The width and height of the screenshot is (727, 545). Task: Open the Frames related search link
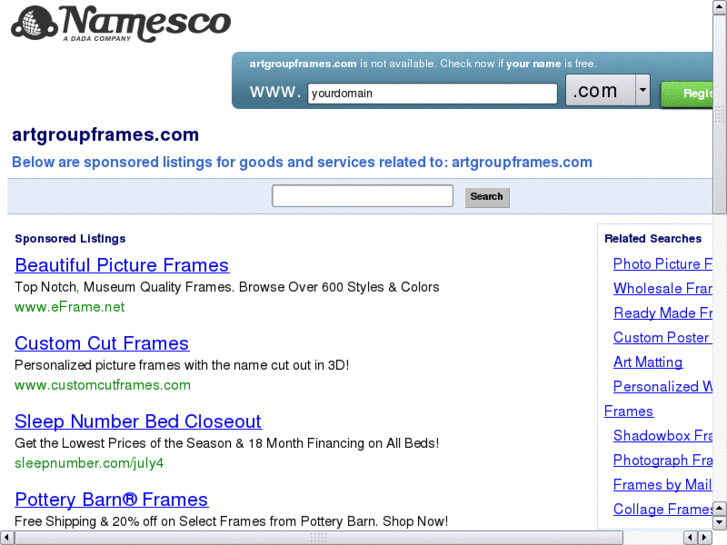click(629, 411)
